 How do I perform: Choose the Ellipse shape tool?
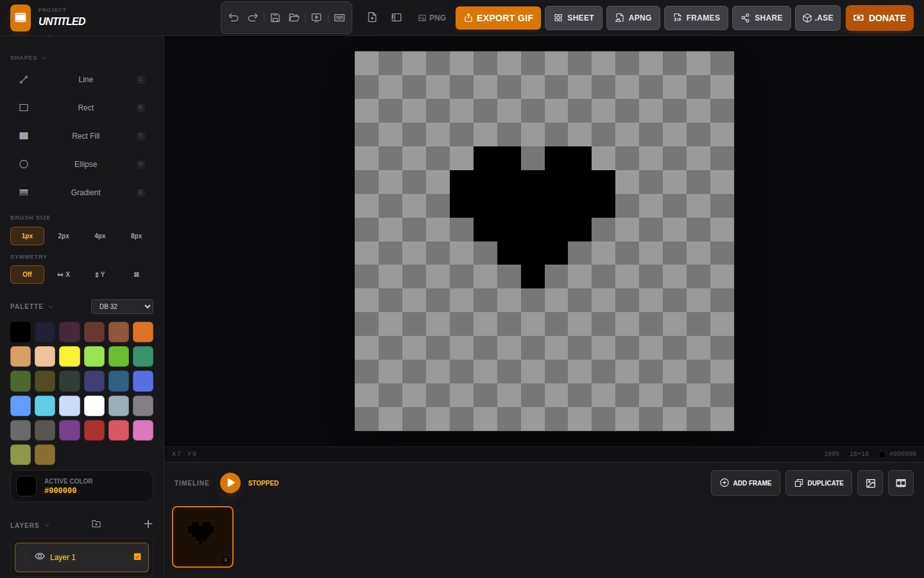pos(81,164)
